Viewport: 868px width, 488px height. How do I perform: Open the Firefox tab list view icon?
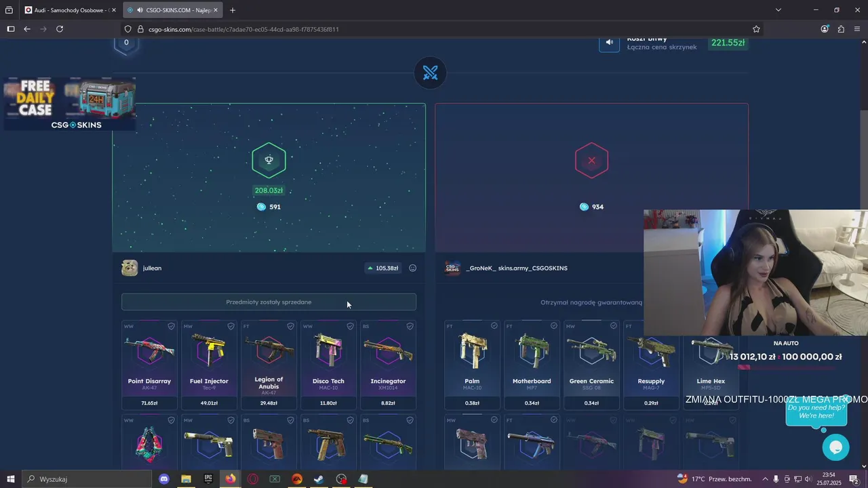pos(9,10)
